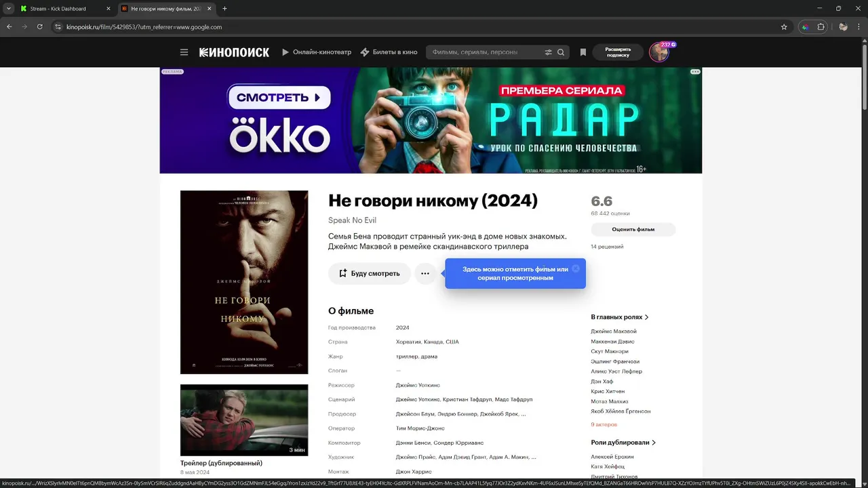Open actor Маккензи Дэвис page
The image size is (868, 488).
[612, 342]
